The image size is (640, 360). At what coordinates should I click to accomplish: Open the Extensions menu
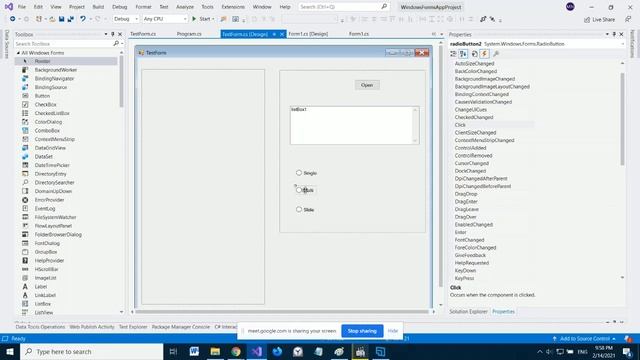click(x=233, y=7)
